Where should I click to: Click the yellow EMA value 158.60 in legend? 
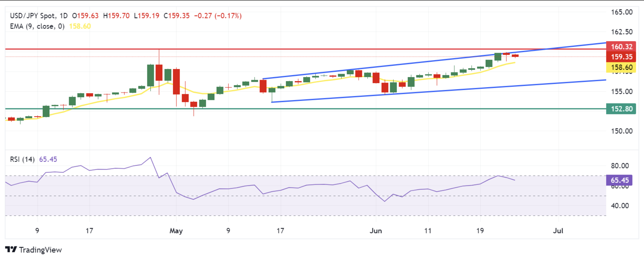(x=80, y=26)
